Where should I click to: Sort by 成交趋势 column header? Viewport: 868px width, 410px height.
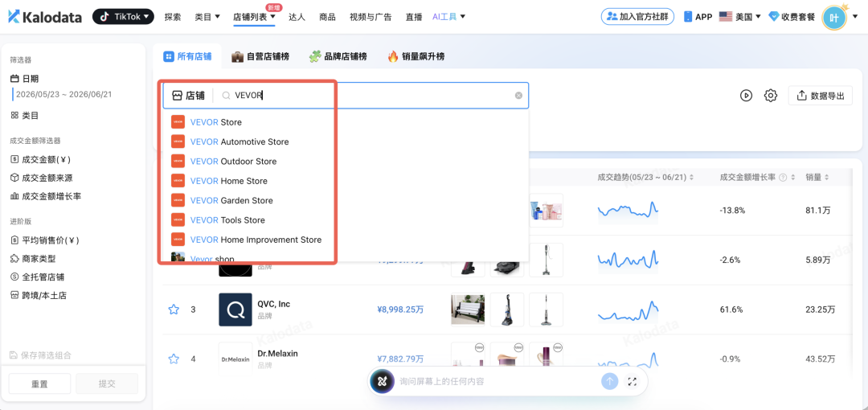tap(645, 178)
